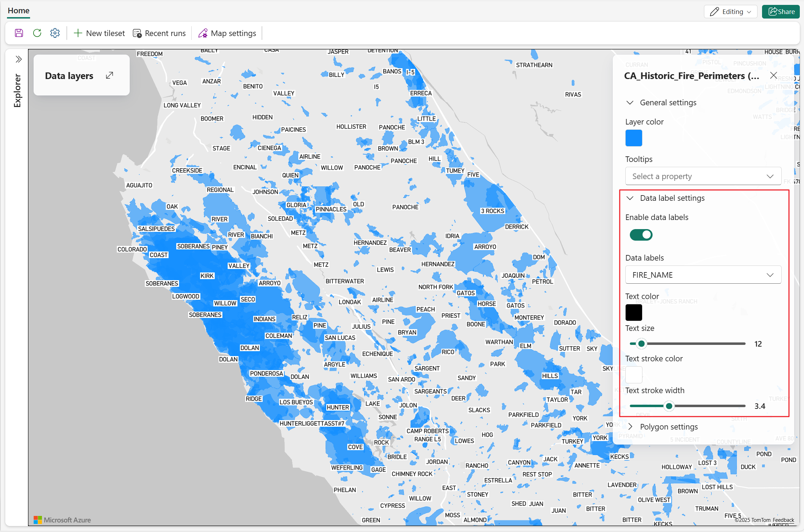Click the Share button
The image size is (804, 532).
click(x=781, y=12)
